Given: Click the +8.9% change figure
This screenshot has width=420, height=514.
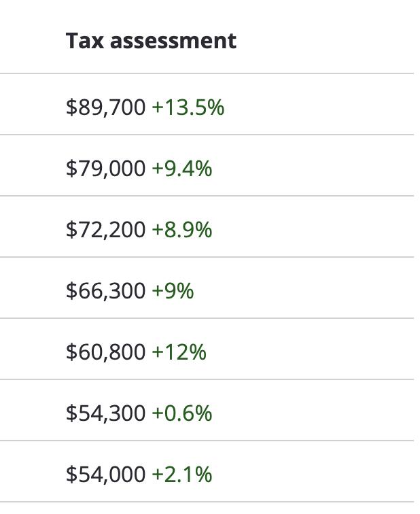Looking at the screenshot, I should click(182, 230).
